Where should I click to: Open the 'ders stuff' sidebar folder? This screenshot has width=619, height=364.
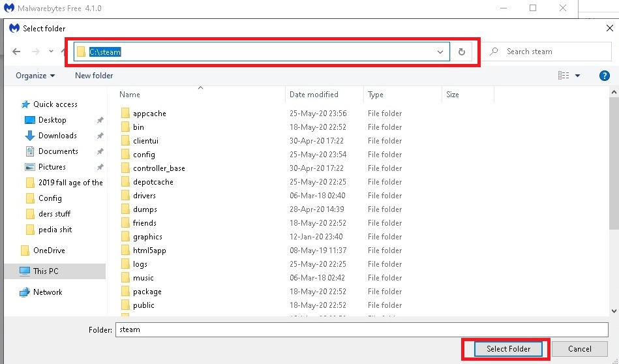tap(48, 214)
